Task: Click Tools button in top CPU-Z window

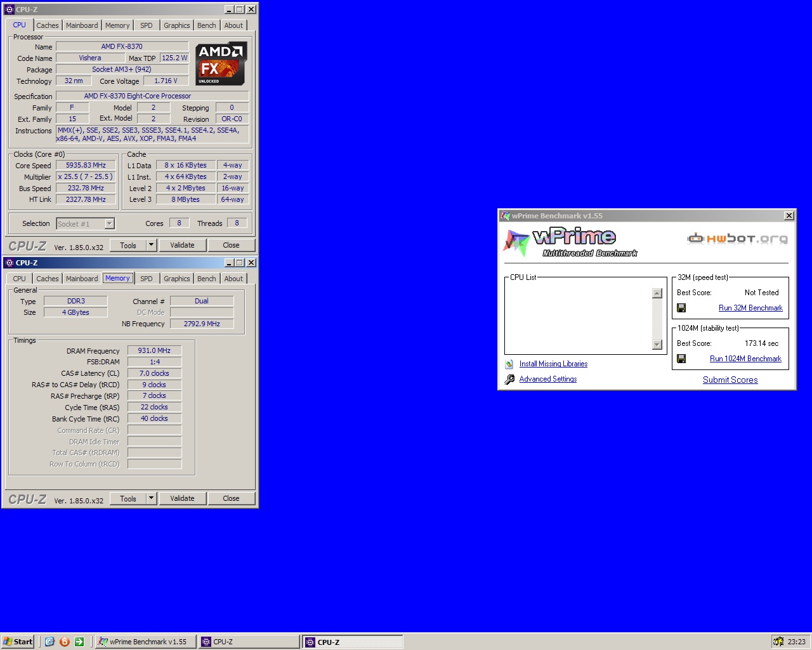Action: click(128, 245)
